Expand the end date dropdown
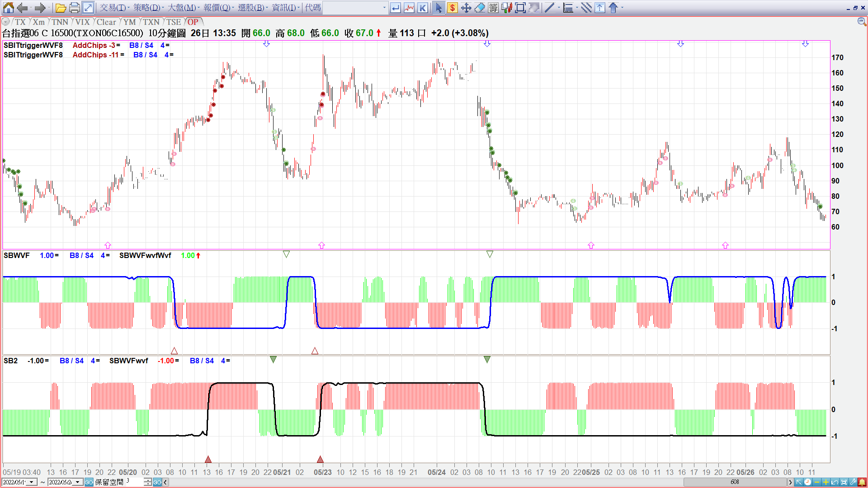 (78, 482)
